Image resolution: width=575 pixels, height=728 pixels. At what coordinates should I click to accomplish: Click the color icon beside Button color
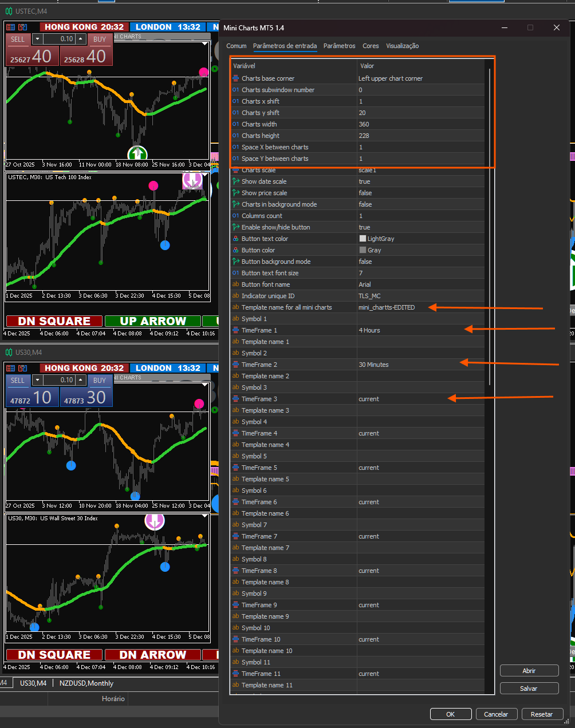pos(235,250)
